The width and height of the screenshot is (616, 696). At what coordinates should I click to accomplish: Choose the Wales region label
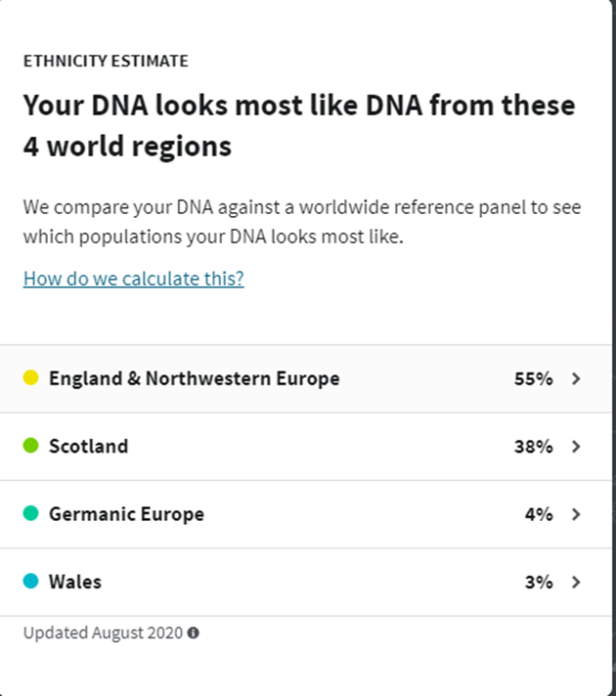pyautogui.click(x=75, y=583)
